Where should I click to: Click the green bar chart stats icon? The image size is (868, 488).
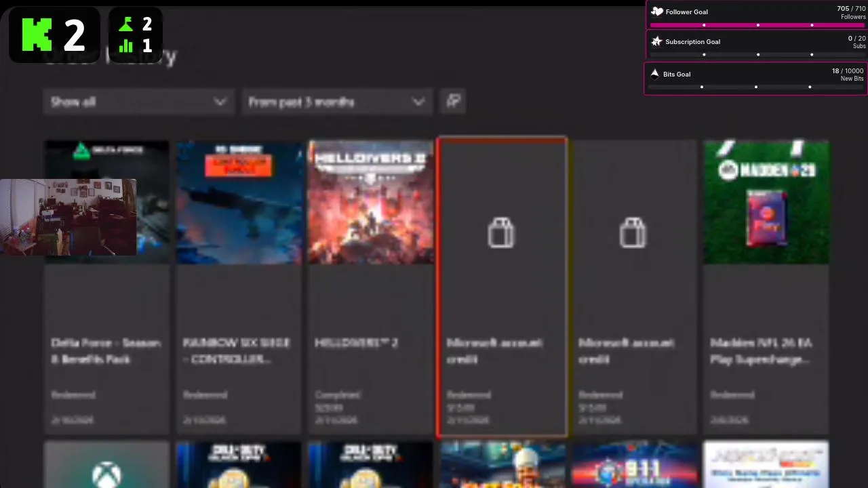point(126,45)
